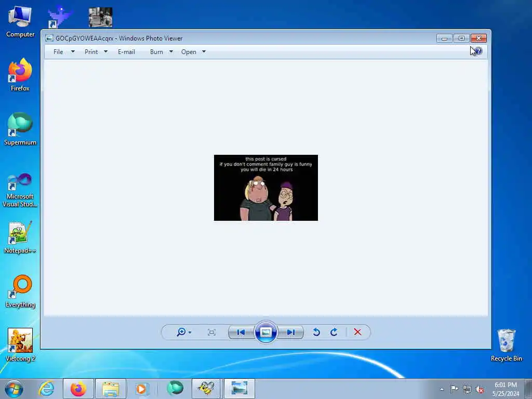
Task: Switch to Firefox in the taskbar
Action: [x=78, y=389]
